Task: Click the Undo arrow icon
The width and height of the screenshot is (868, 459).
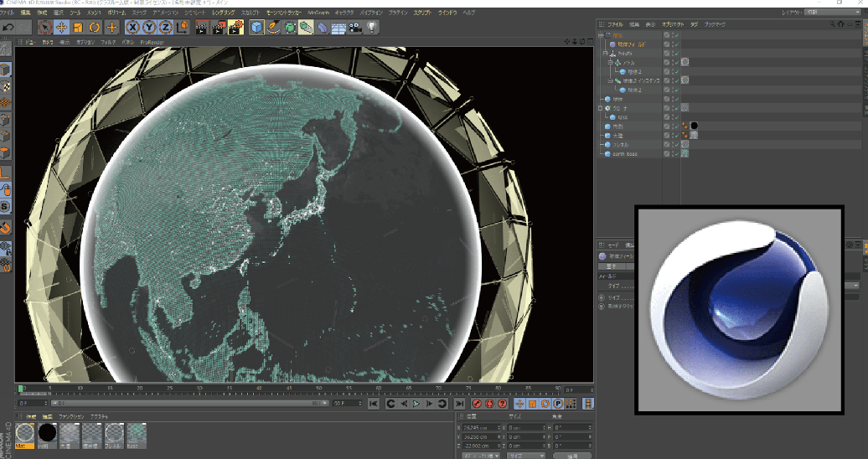Action: tap(8, 27)
